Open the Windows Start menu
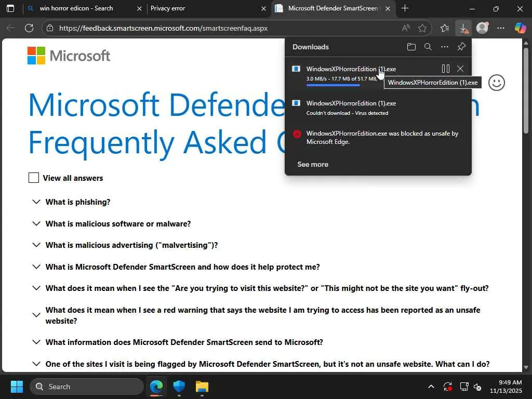The height and width of the screenshot is (399, 532). [17, 387]
